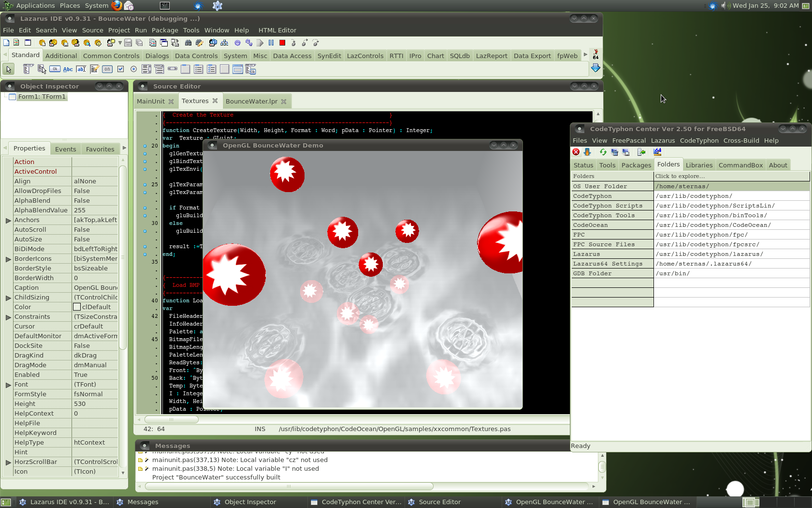Expand the ChildSizing property
Viewport: 812px width, 508px height.
[8, 298]
